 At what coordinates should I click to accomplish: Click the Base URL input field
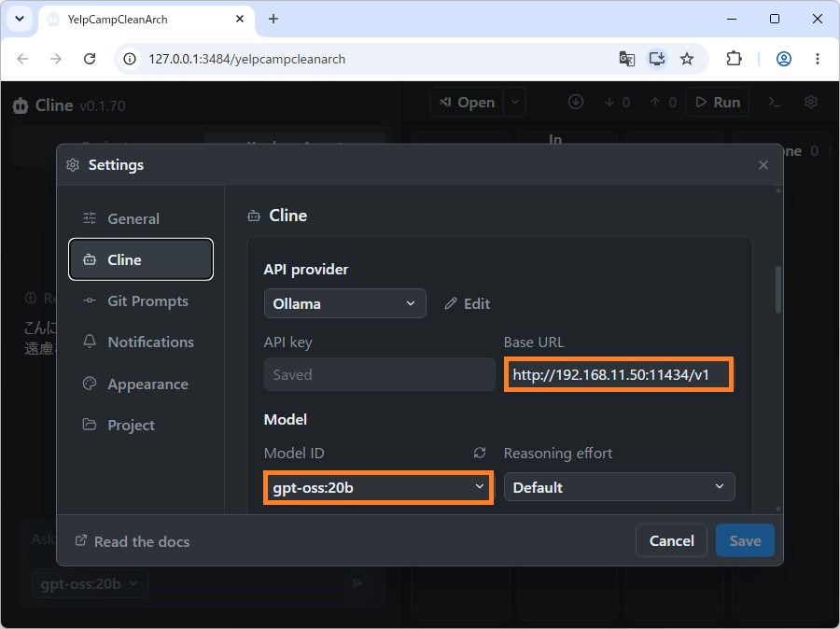pos(618,374)
